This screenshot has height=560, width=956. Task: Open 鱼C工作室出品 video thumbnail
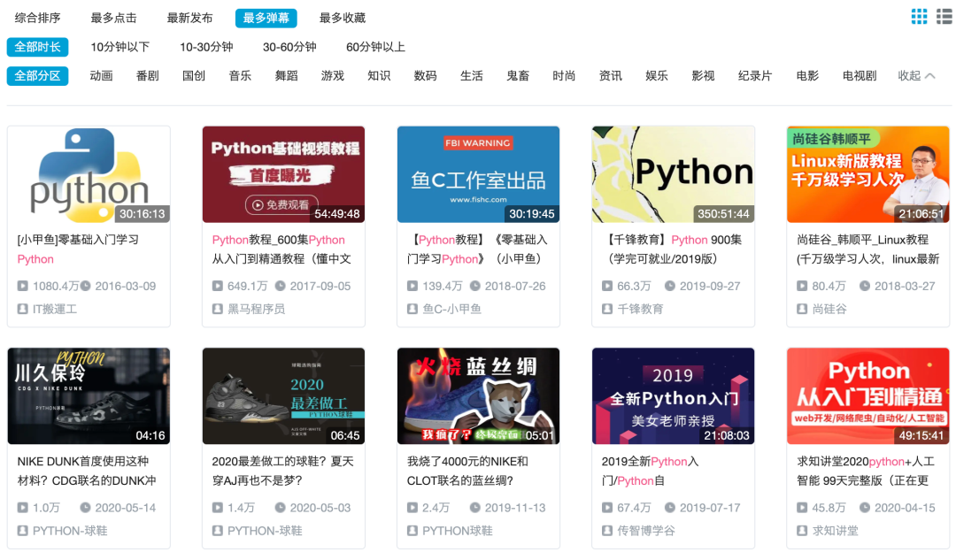[x=478, y=174]
